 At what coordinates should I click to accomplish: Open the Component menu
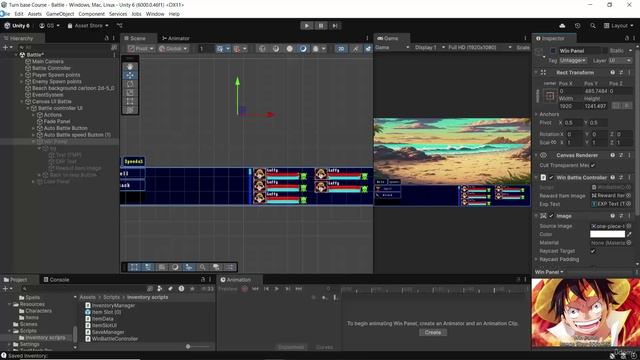91,14
